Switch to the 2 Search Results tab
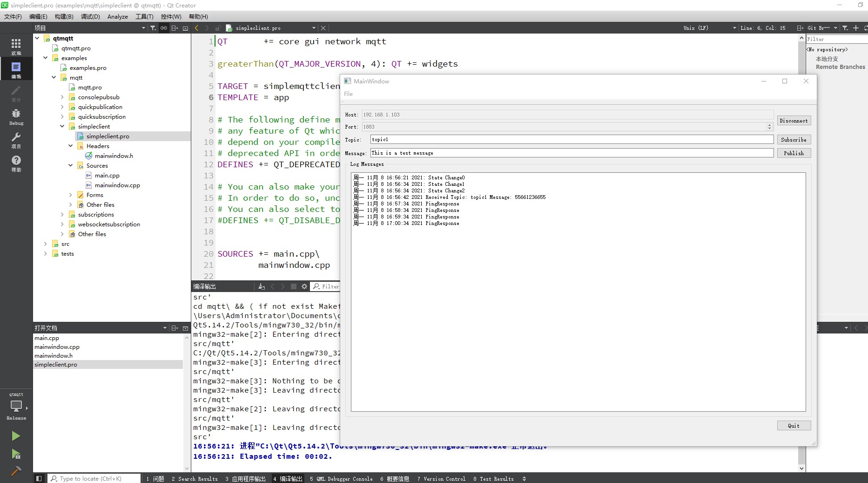The height and width of the screenshot is (483, 868). pos(195,478)
